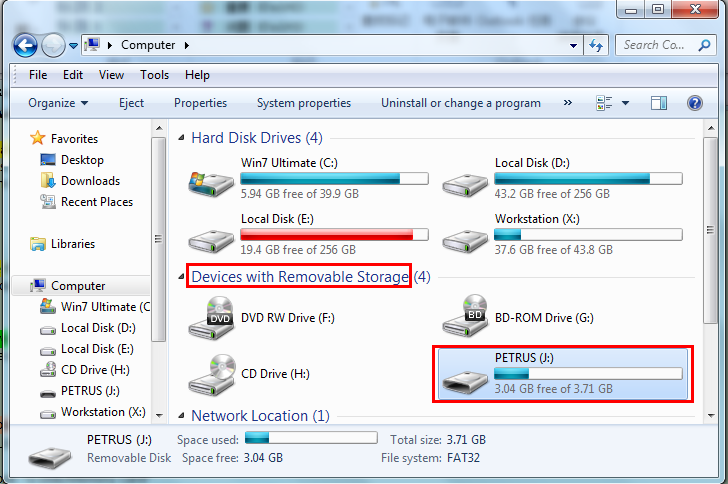Open Help with the question mark icon
Image resolution: width=728 pixels, height=484 pixels.
tap(695, 103)
